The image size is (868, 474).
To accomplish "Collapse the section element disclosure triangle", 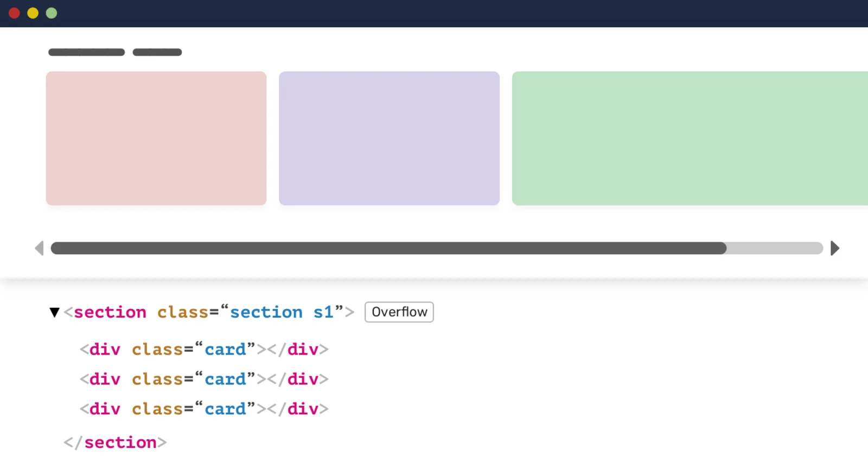I will pos(54,312).
